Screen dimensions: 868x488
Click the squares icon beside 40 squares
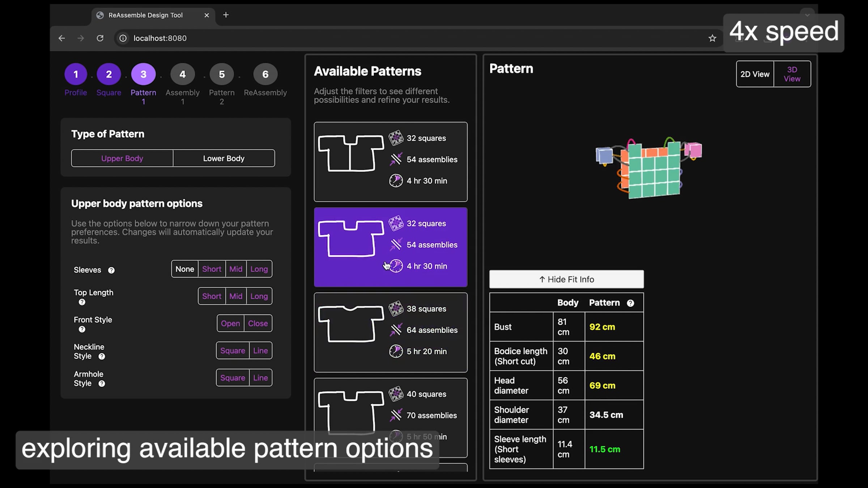[396, 394]
